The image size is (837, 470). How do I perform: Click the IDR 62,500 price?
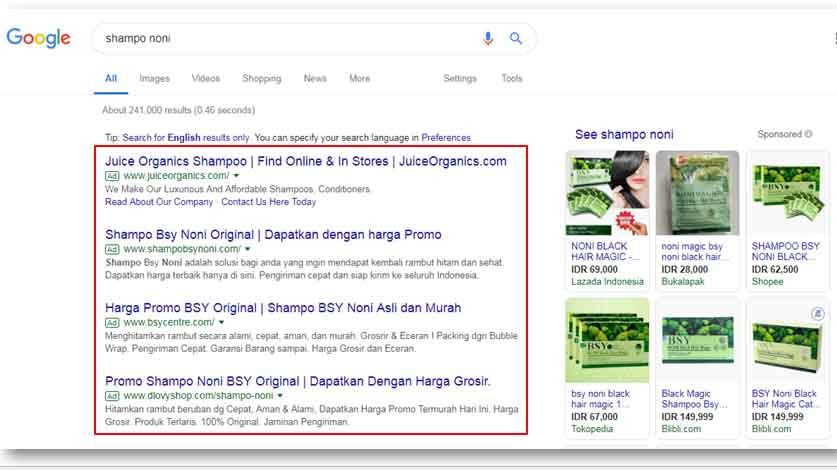pyautogui.click(x=775, y=270)
